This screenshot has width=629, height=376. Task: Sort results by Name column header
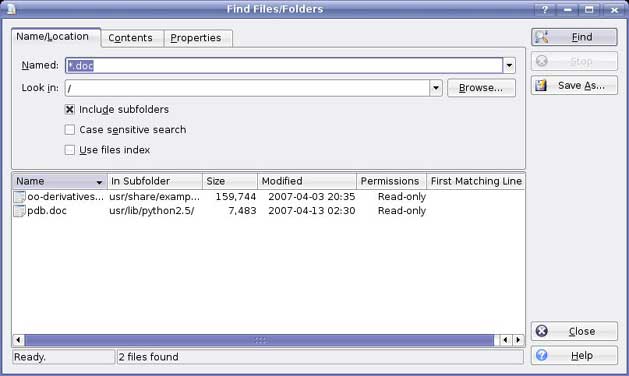point(60,181)
